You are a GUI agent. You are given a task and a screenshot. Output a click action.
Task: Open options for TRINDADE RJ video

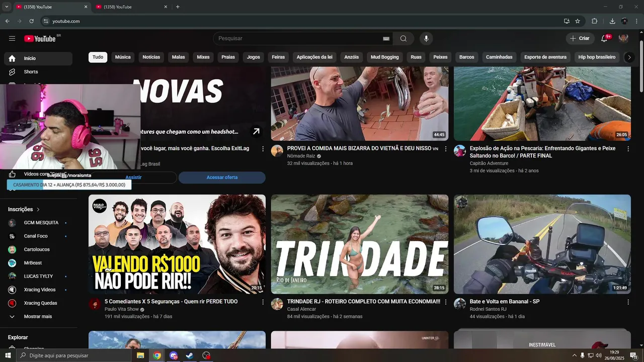tap(445, 302)
